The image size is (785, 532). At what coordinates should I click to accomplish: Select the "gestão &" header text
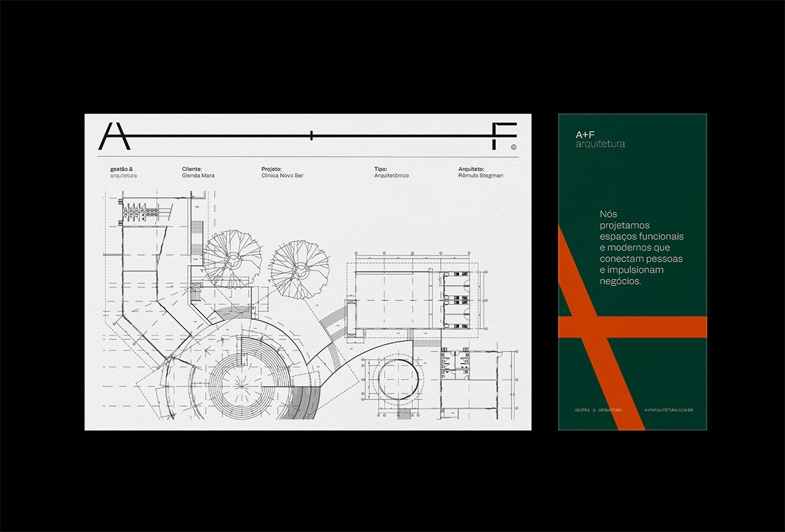[122, 169]
